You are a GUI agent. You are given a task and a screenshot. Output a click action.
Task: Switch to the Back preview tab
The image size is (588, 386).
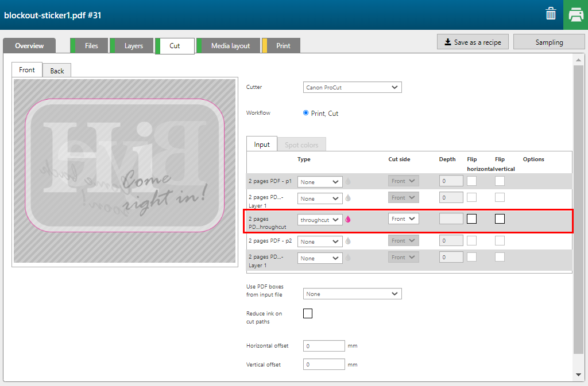[57, 71]
